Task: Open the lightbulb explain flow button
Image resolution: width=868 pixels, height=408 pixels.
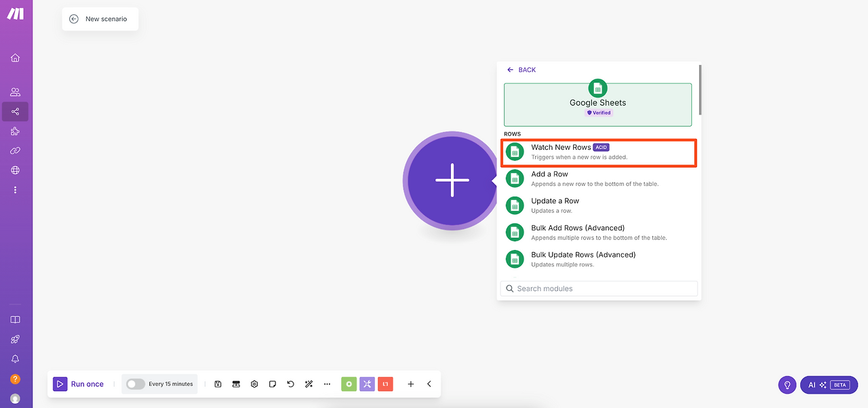Action: point(787,385)
